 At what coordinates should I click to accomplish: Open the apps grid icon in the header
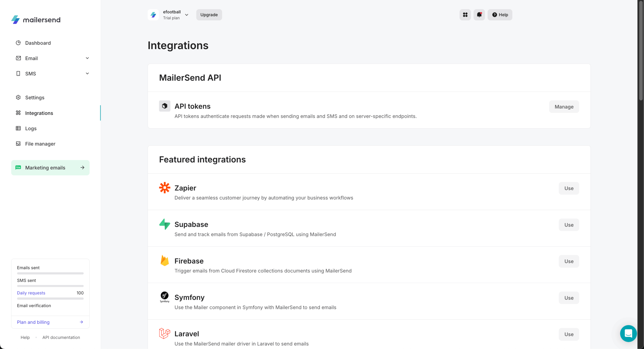tap(465, 15)
